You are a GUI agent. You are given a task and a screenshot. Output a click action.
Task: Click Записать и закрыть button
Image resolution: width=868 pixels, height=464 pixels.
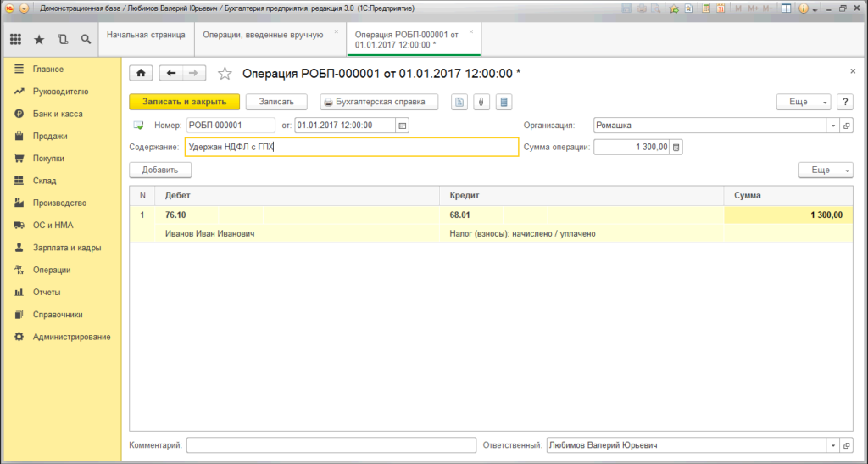(184, 102)
